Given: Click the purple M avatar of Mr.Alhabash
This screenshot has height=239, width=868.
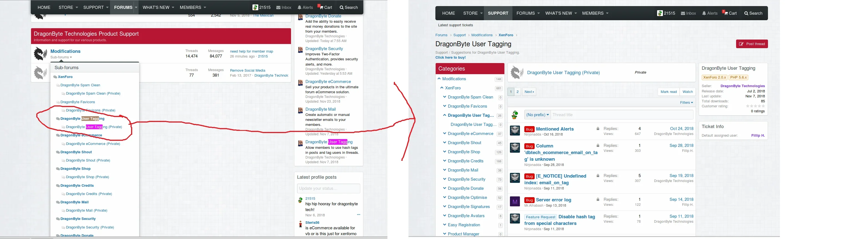Looking at the screenshot, I should tap(515, 202).
